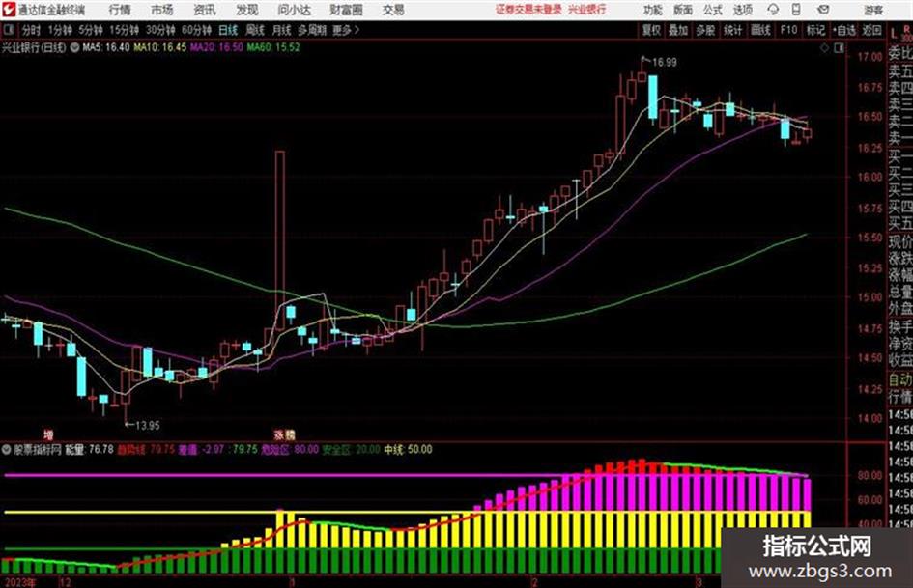Image resolution: width=913 pixels, height=588 pixels.
Task: Click the 统计 statistics button
Action: point(732,30)
